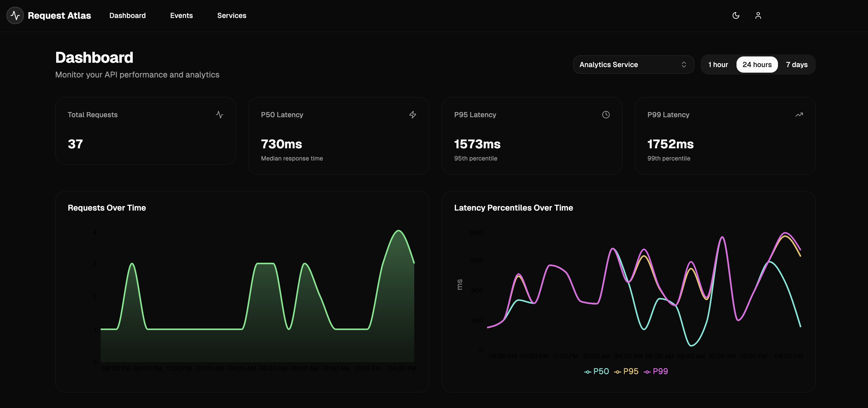Click the Dashboard nav link

[127, 15]
